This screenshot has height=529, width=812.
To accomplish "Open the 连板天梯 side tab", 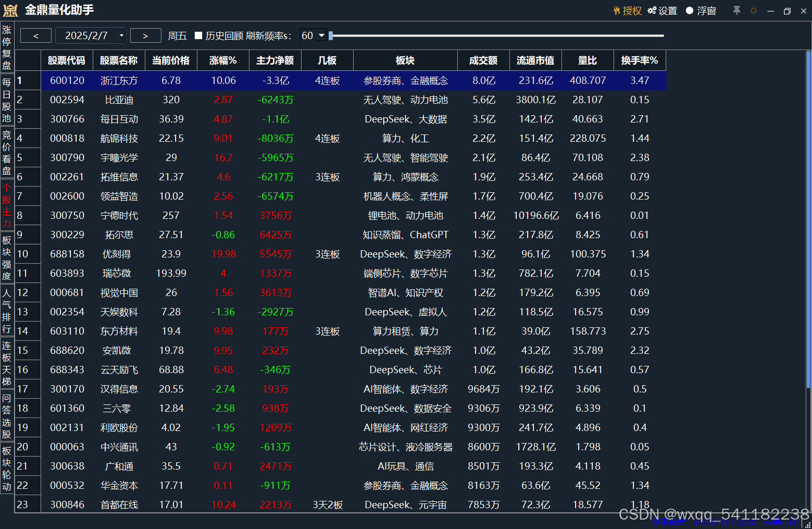I will coord(7,363).
